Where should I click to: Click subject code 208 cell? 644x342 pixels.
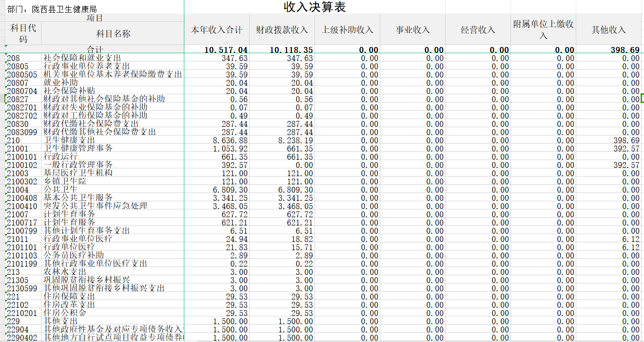(x=23, y=58)
